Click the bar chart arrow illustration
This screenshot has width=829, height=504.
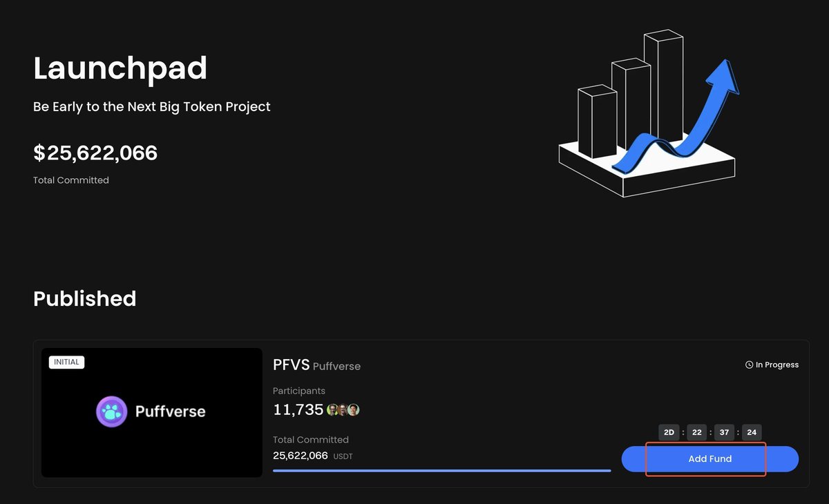pyautogui.click(x=649, y=114)
